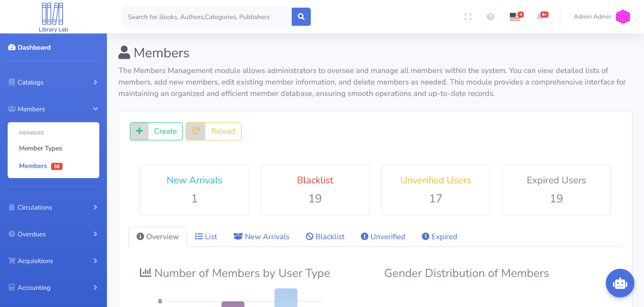Image resolution: width=644 pixels, height=307 pixels.
Task: Open the Blacklist tab
Action: pyautogui.click(x=325, y=236)
